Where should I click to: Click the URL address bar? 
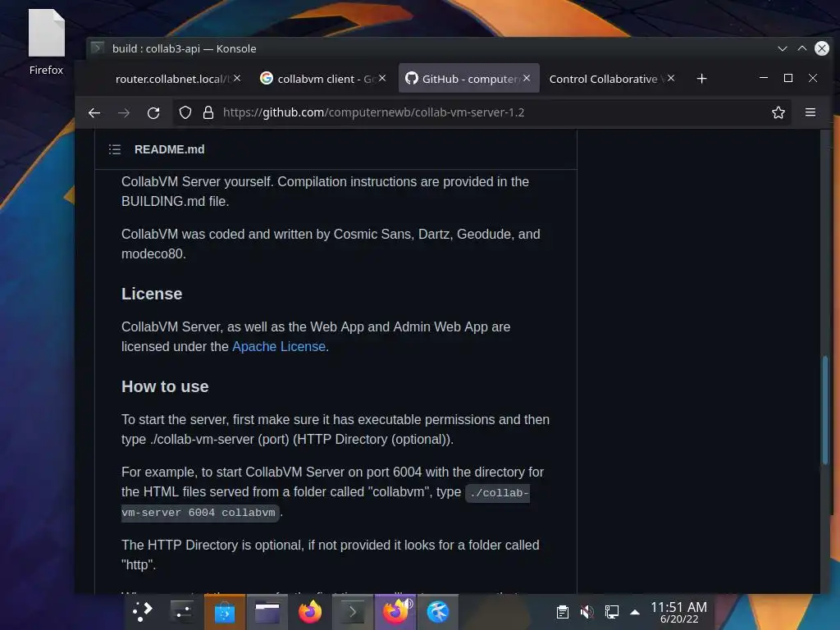coord(482,112)
